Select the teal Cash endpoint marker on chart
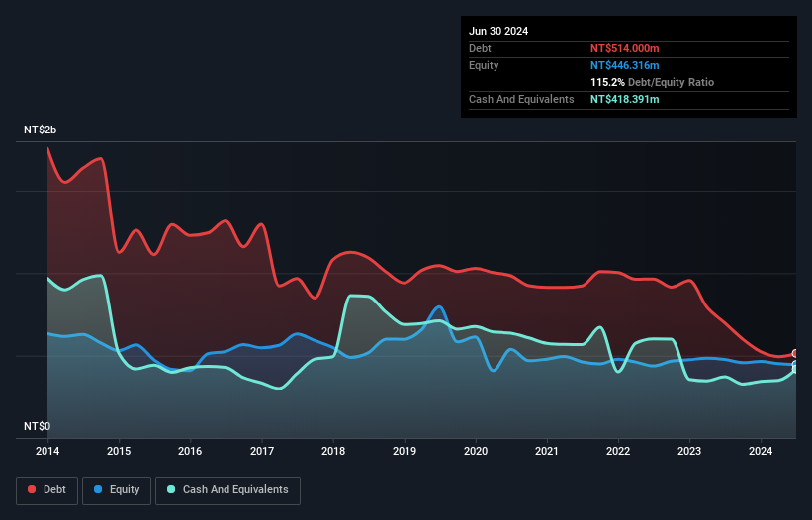The height and width of the screenshot is (520, 812). click(795, 370)
